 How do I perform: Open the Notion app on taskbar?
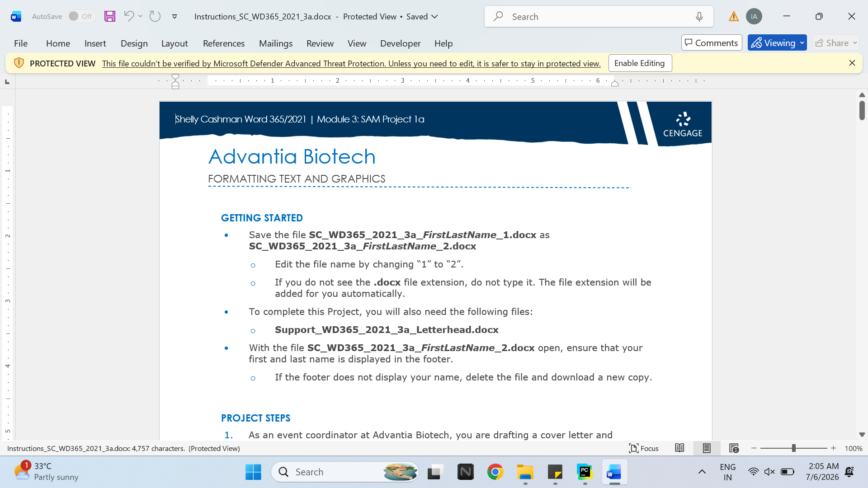[x=465, y=472]
